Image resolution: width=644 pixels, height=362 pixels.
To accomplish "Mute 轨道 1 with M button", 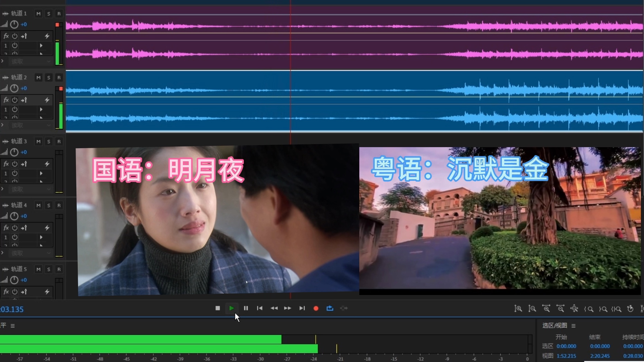I will coord(38,14).
